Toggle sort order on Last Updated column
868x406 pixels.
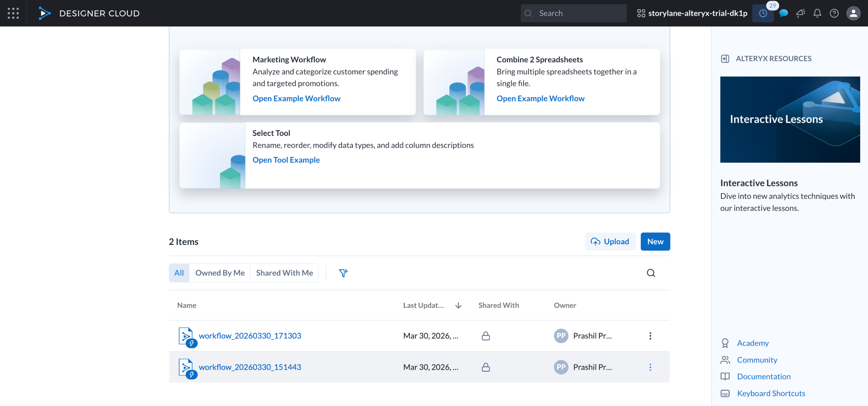click(x=458, y=305)
